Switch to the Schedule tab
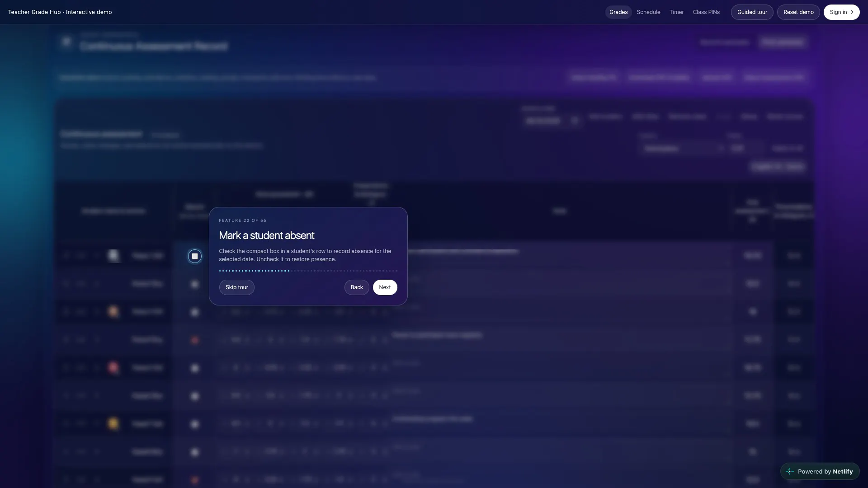Screen dimensions: 868x488 (x=648, y=12)
